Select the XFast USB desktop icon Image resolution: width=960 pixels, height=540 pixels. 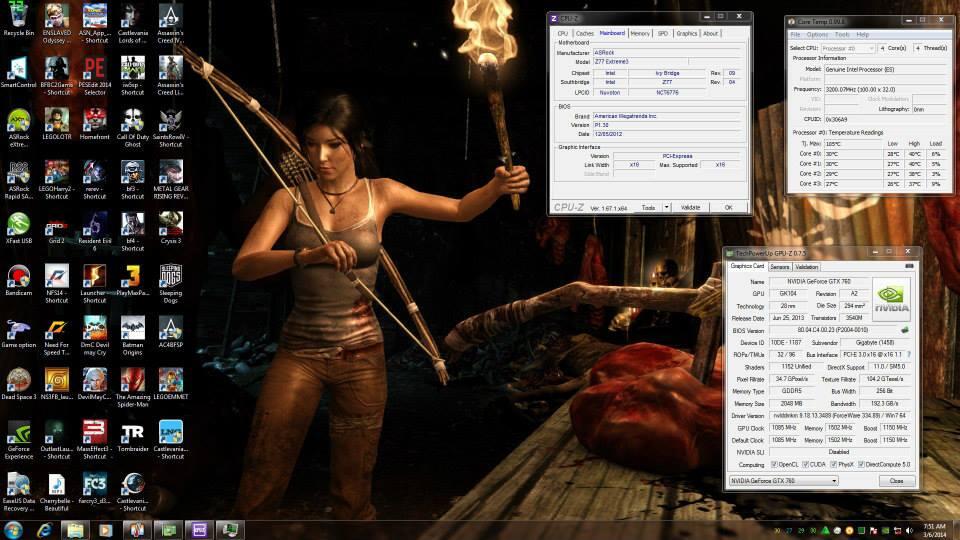[18, 228]
